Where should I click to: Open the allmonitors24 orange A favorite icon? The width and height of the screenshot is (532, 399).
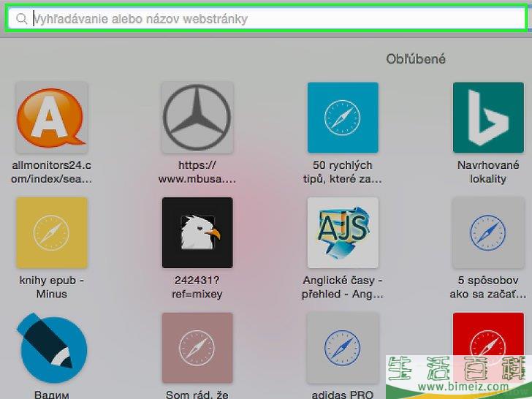click(x=52, y=118)
